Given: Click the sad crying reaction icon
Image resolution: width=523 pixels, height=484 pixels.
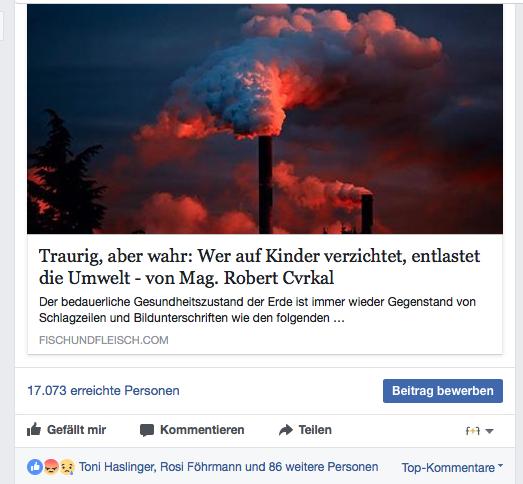Looking at the screenshot, I should pos(66,467).
